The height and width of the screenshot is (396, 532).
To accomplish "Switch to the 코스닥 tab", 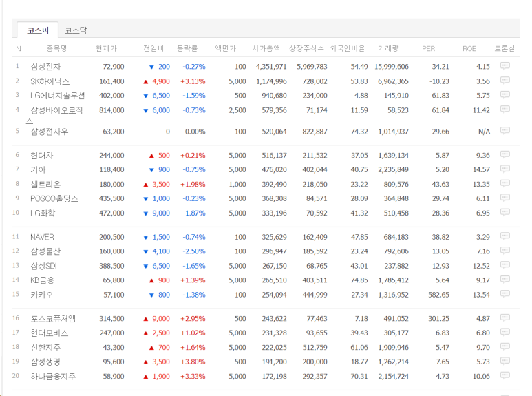I will [x=76, y=30].
